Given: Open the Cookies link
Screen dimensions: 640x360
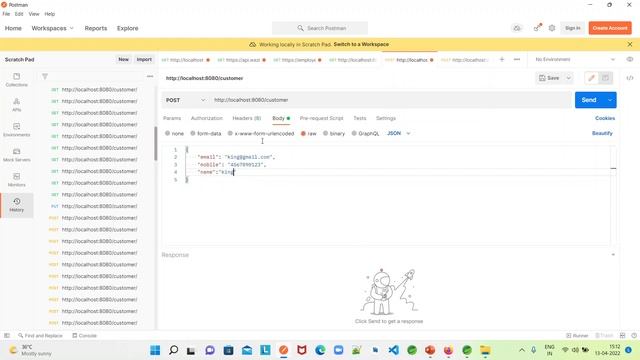Looking at the screenshot, I should [604, 118].
